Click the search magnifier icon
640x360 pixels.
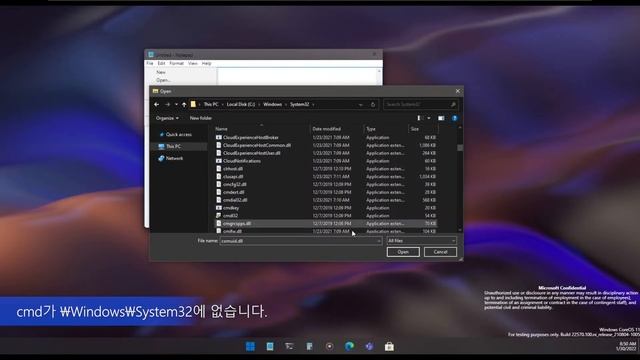click(453, 105)
